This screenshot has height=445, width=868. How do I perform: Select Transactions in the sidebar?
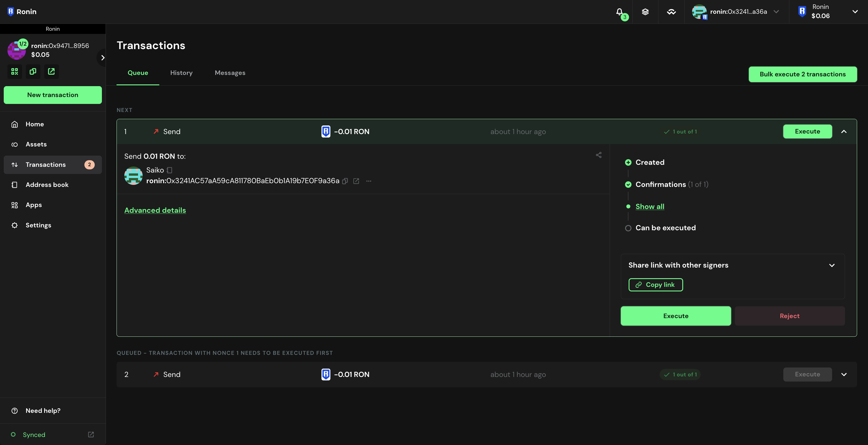[53, 165]
